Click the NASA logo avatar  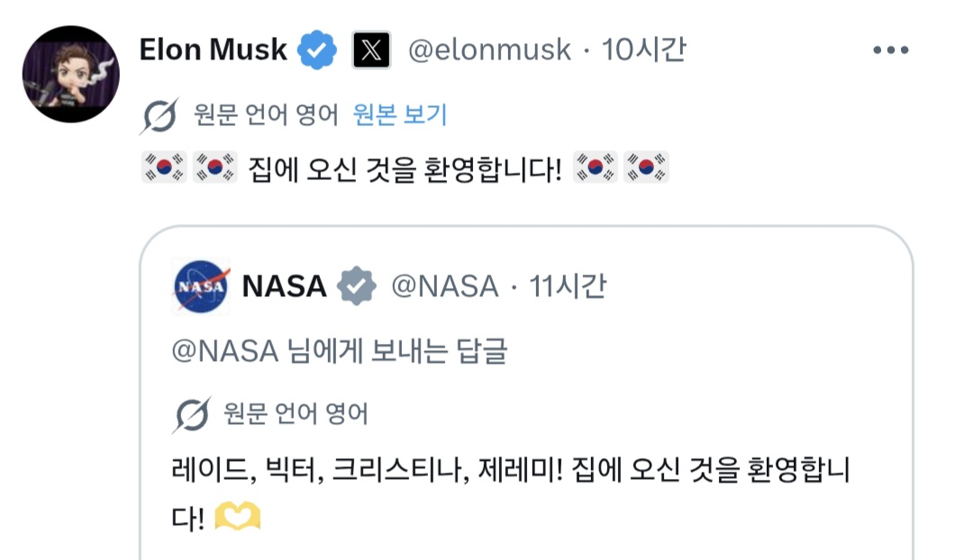tap(200, 286)
